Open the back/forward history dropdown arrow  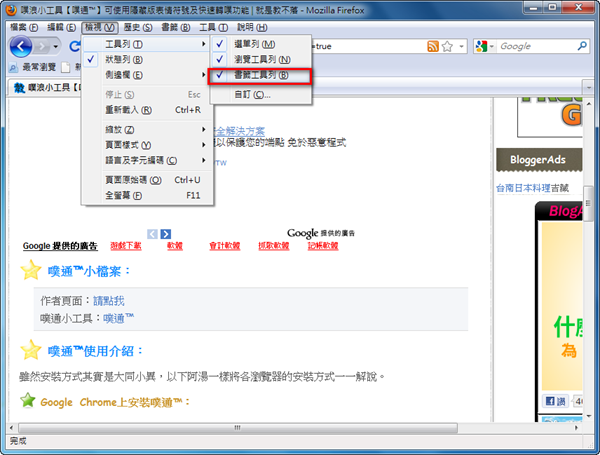click(x=56, y=47)
